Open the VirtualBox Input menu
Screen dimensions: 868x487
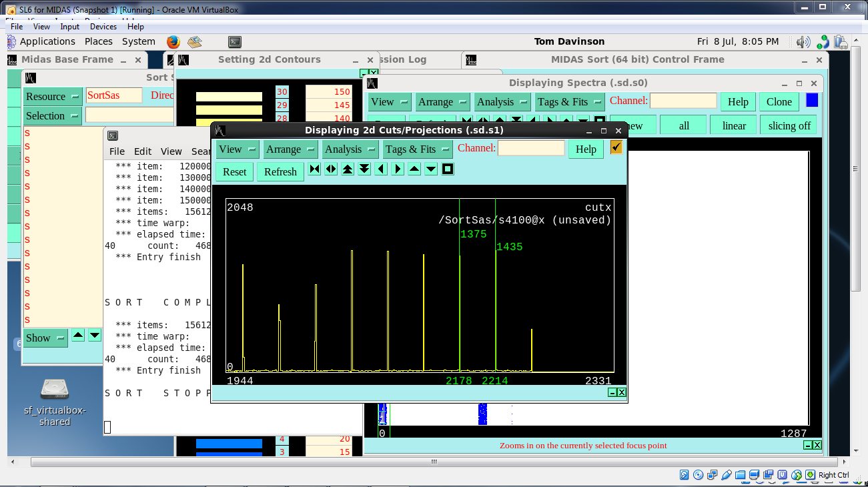pyautogui.click(x=69, y=27)
